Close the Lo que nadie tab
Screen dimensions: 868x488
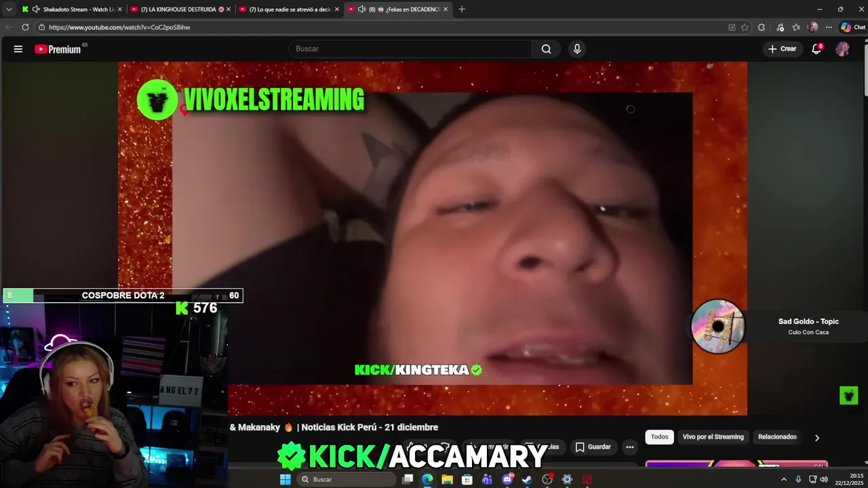point(336,9)
